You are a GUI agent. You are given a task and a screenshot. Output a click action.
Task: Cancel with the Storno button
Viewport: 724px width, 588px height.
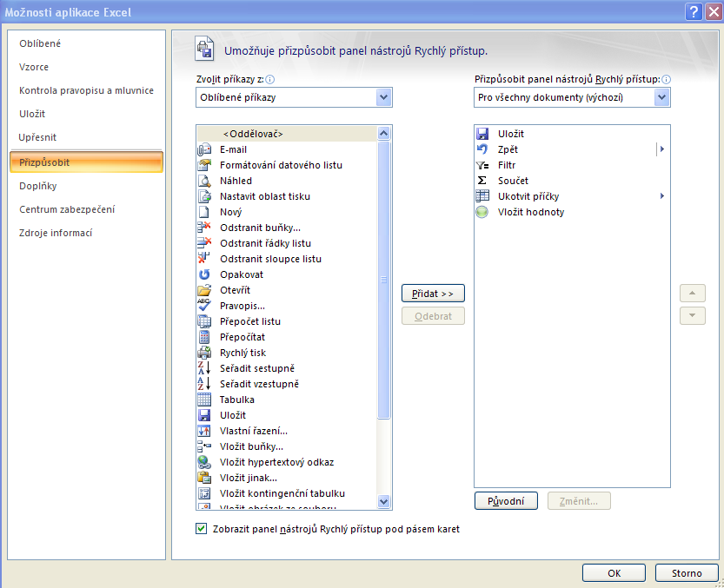[687, 573]
